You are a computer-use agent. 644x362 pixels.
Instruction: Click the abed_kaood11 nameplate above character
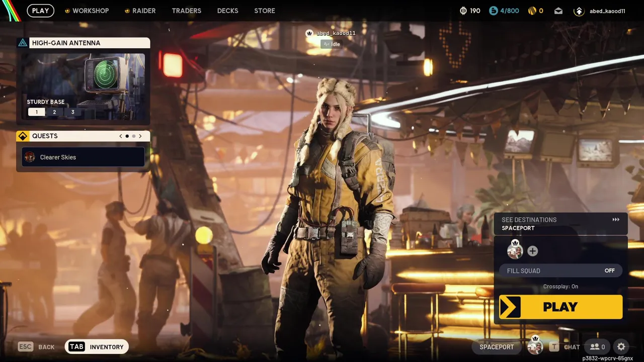(336, 33)
